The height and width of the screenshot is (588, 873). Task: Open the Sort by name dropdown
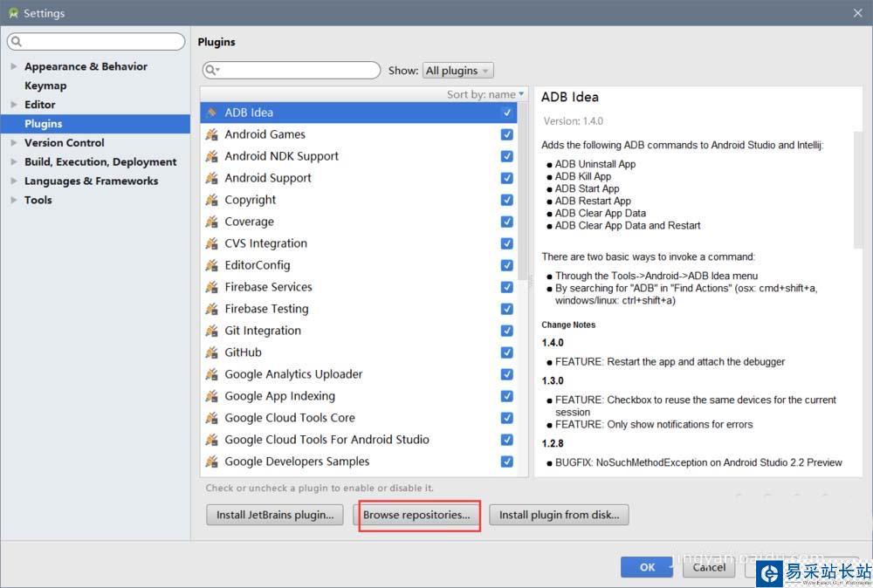[x=485, y=94]
